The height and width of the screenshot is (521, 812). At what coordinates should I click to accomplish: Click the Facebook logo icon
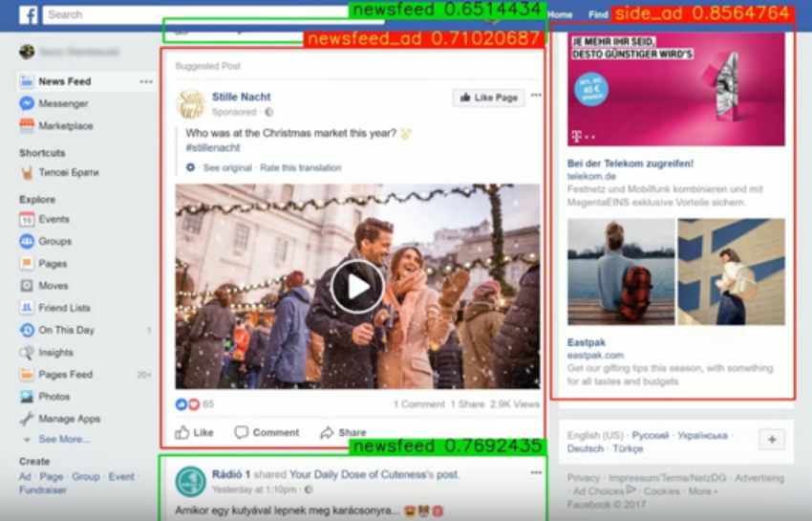pyautogui.click(x=28, y=14)
